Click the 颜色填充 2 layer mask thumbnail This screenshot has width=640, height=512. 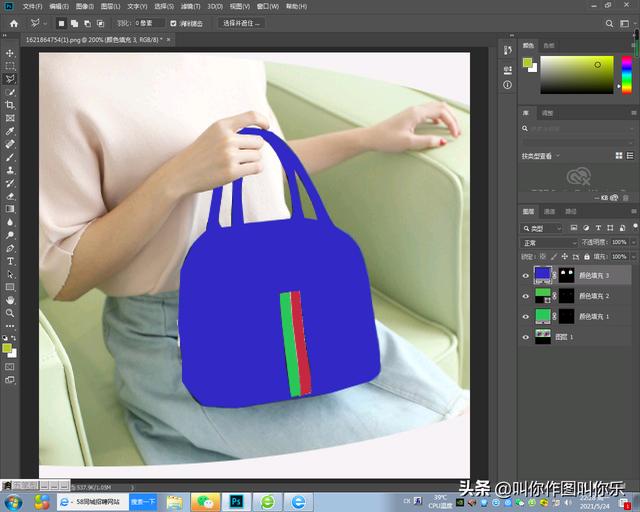pyautogui.click(x=566, y=296)
